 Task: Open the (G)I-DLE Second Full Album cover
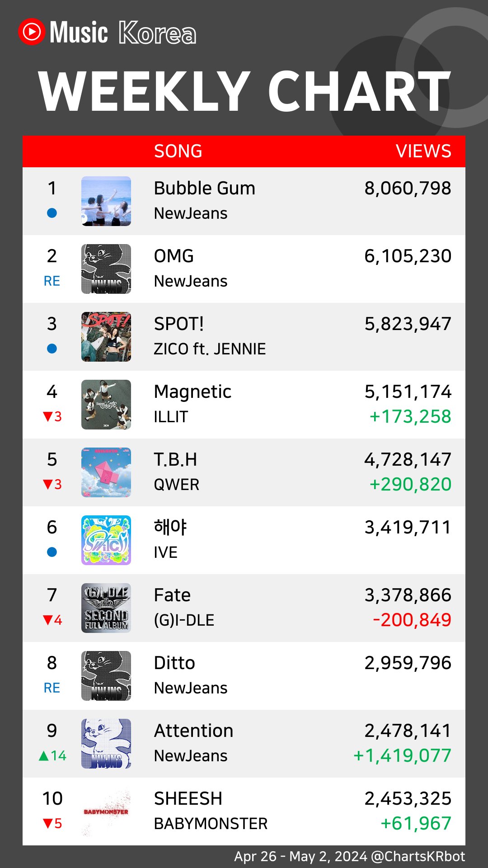point(106,608)
